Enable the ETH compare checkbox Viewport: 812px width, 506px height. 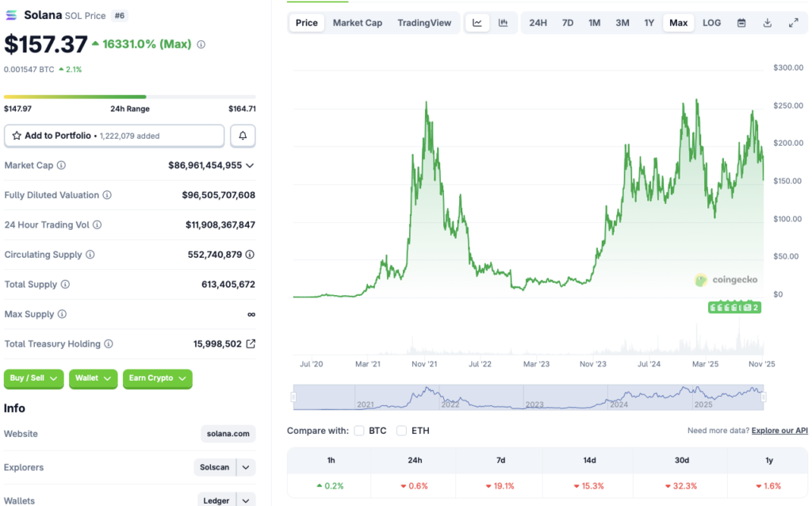401,431
